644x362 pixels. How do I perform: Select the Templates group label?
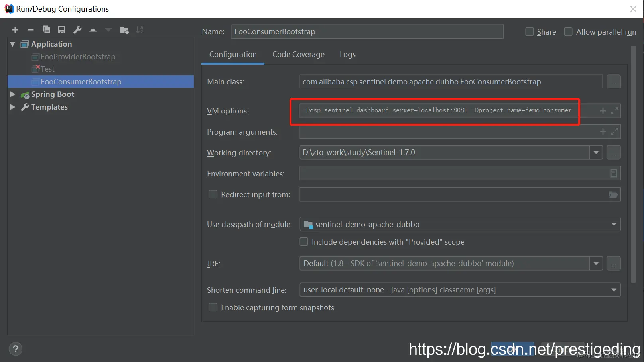coord(49,107)
